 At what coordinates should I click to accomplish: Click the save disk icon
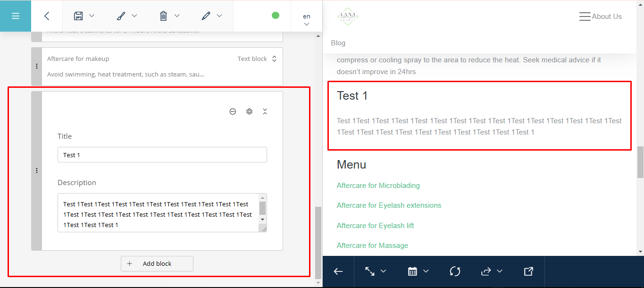coord(78,16)
